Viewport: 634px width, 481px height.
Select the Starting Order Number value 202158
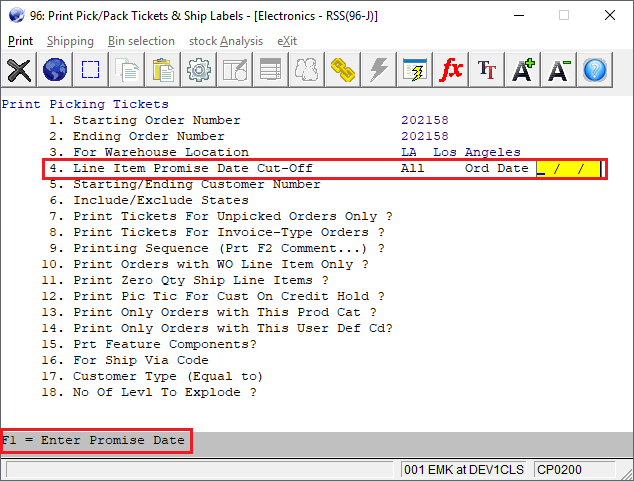425,121
